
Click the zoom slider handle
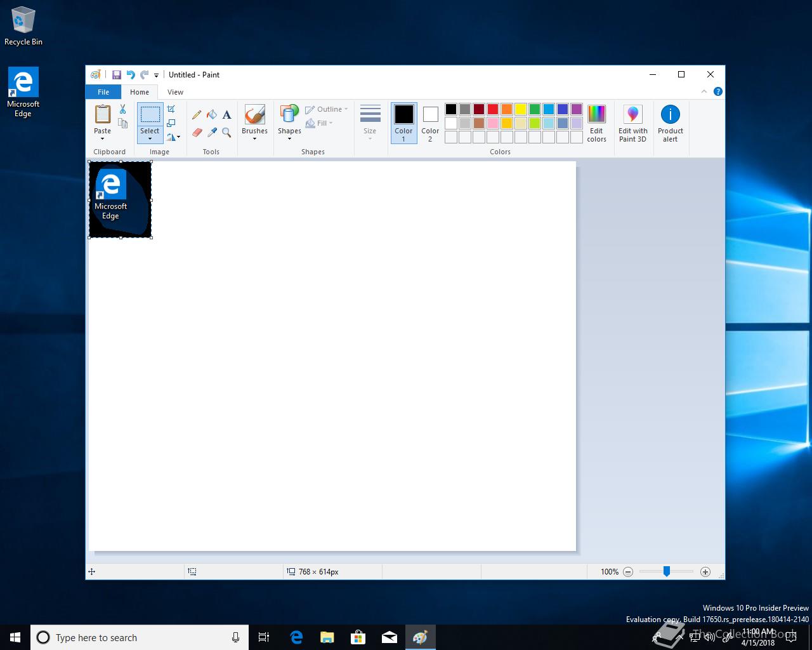pos(667,571)
